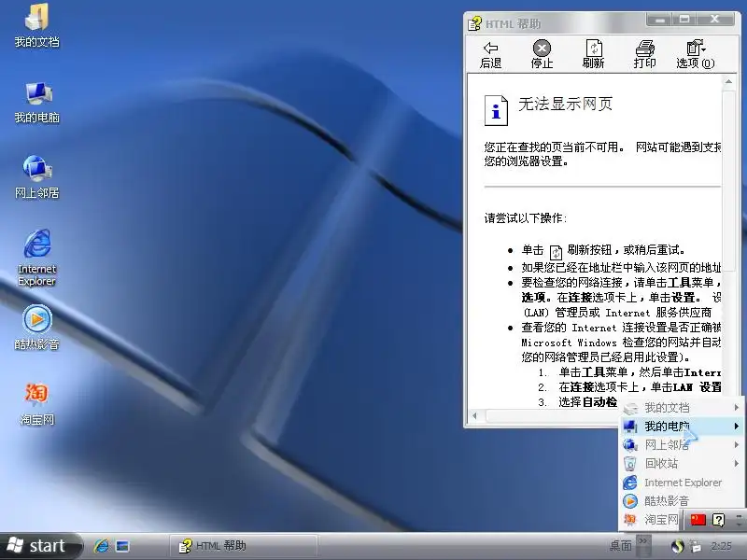Expand 我的电脑 submenu arrow
Viewport: 747px width, 560px height.
tap(737, 427)
